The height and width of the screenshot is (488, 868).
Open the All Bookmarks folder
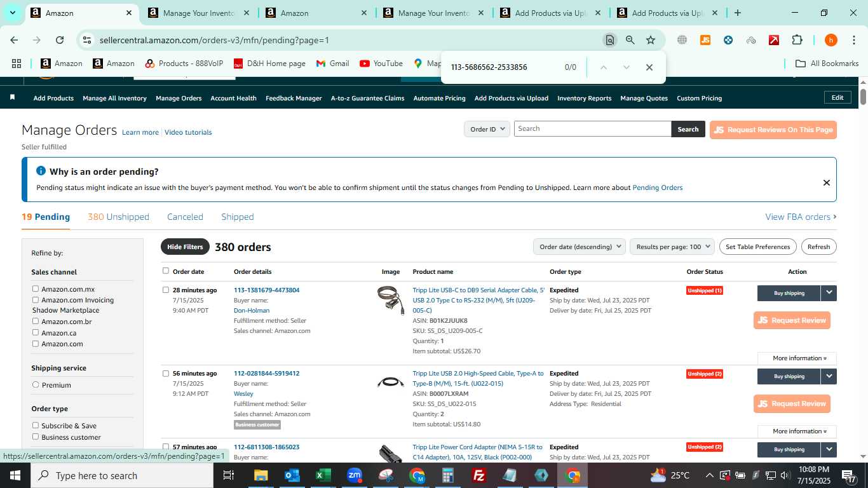point(827,64)
